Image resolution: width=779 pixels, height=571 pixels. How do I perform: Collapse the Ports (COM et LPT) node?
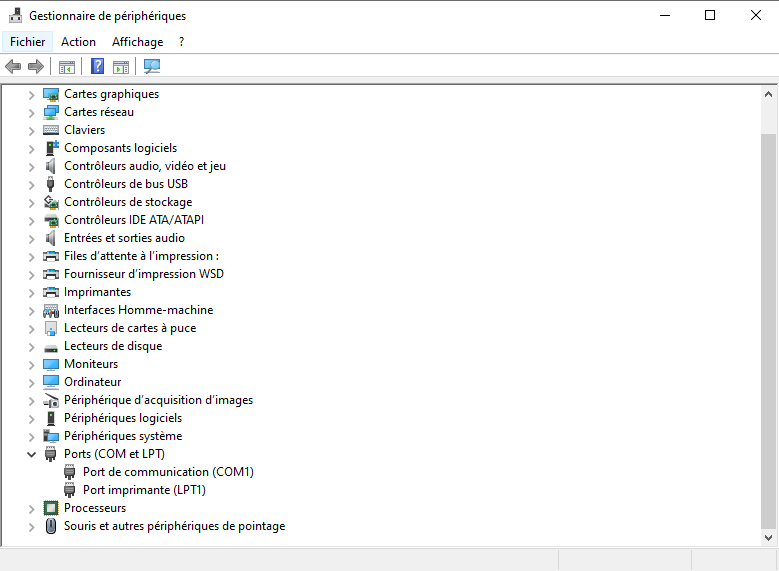(x=32, y=454)
